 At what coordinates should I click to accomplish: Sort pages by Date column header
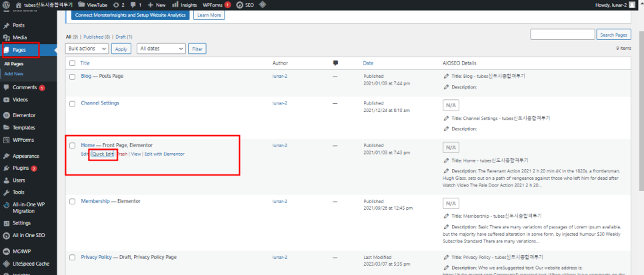(368, 63)
